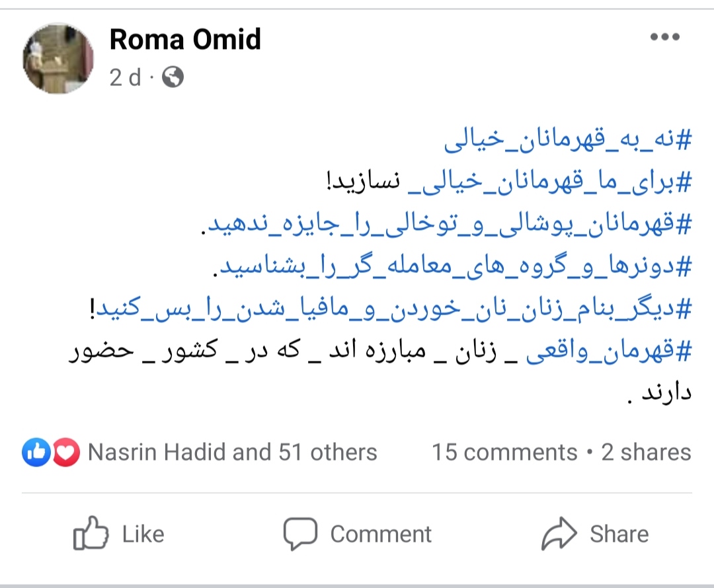Click the speech bubble Comment icon
The height and width of the screenshot is (588, 714).
point(300,534)
